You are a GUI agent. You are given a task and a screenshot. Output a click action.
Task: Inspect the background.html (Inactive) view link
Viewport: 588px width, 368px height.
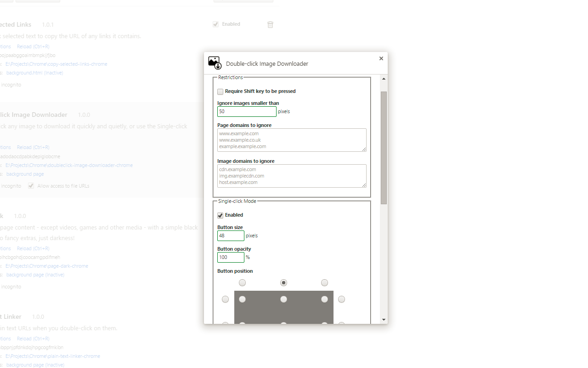34,73
